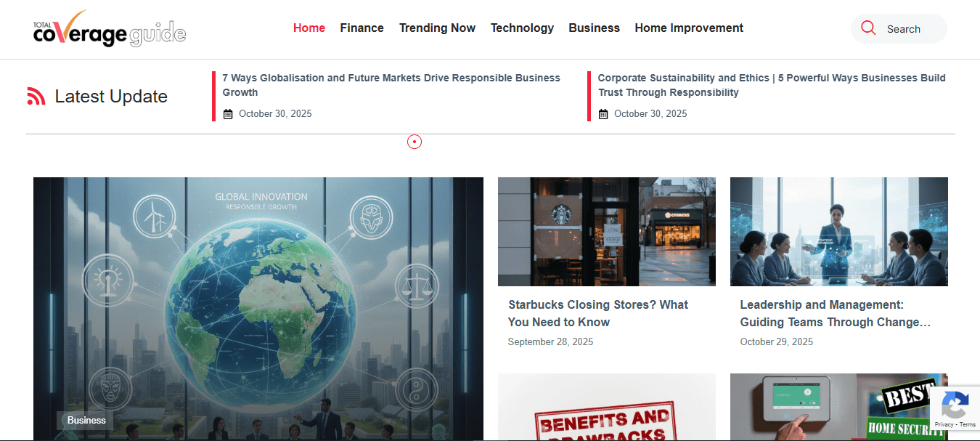Image resolution: width=980 pixels, height=441 pixels.
Task: Open the Business navigation menu item
Action: tap(594, 28)
